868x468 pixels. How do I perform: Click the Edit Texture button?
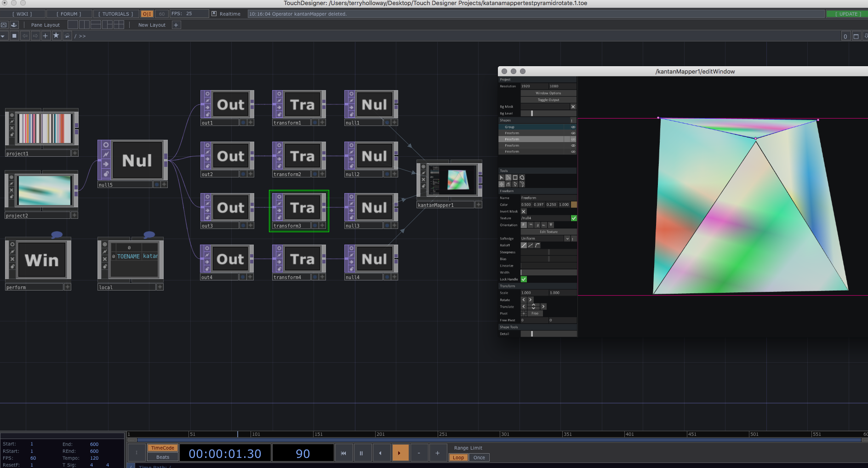pyautogui.click(x=548, y=232)
